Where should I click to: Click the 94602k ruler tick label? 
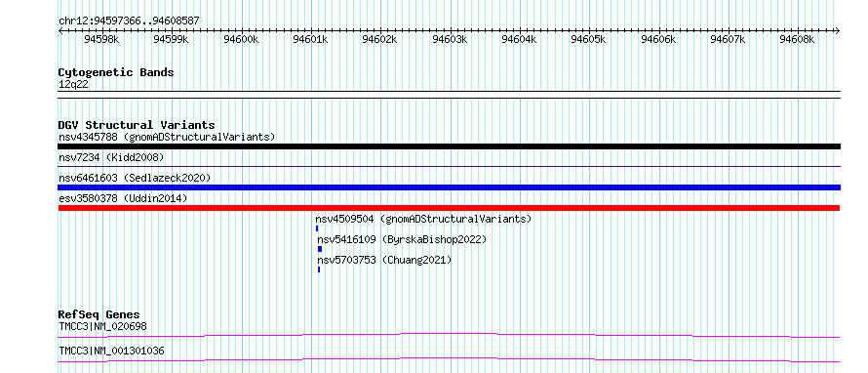[x=379, y=39]
